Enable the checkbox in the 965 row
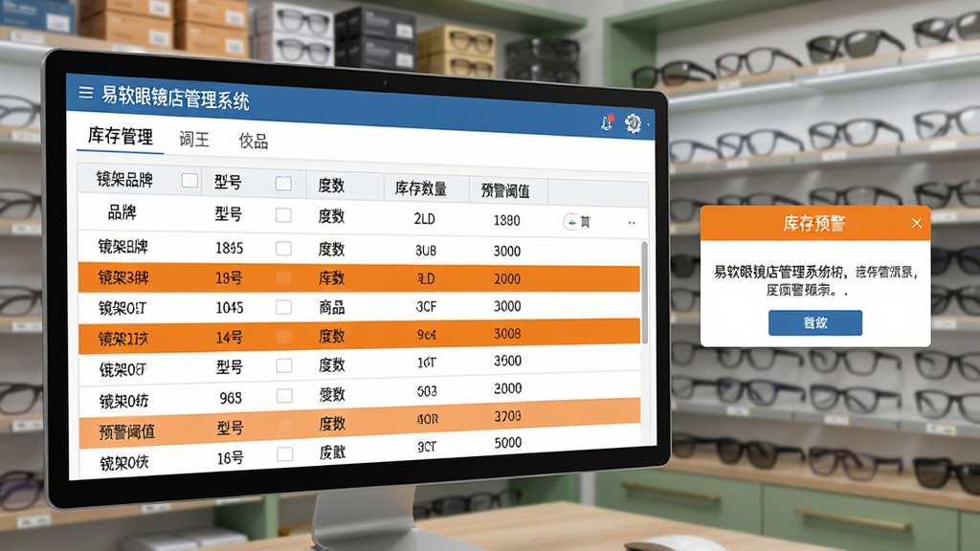Viewport: 980px width, 551px height. (284, 395)
